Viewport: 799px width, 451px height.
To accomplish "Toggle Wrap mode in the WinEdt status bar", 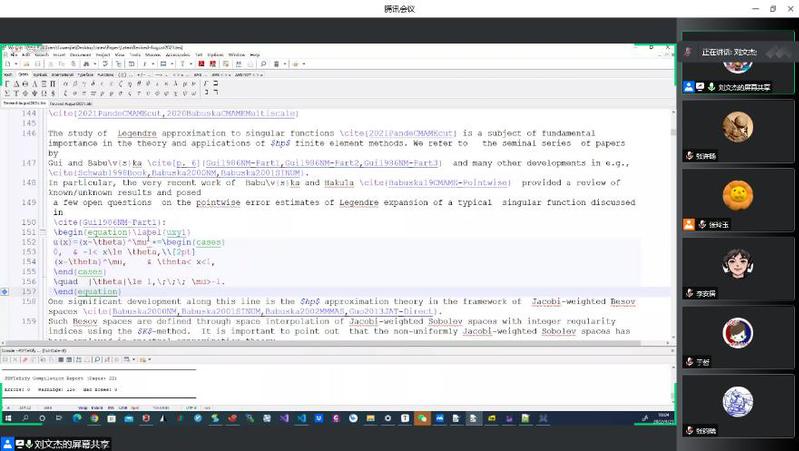I will click(84, 408).
